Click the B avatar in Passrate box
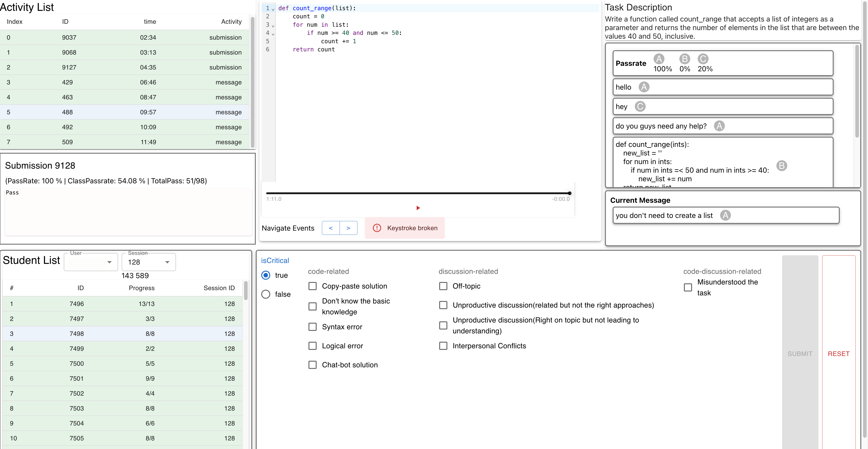This screenshot has height=449, width=868. point(684,59)
